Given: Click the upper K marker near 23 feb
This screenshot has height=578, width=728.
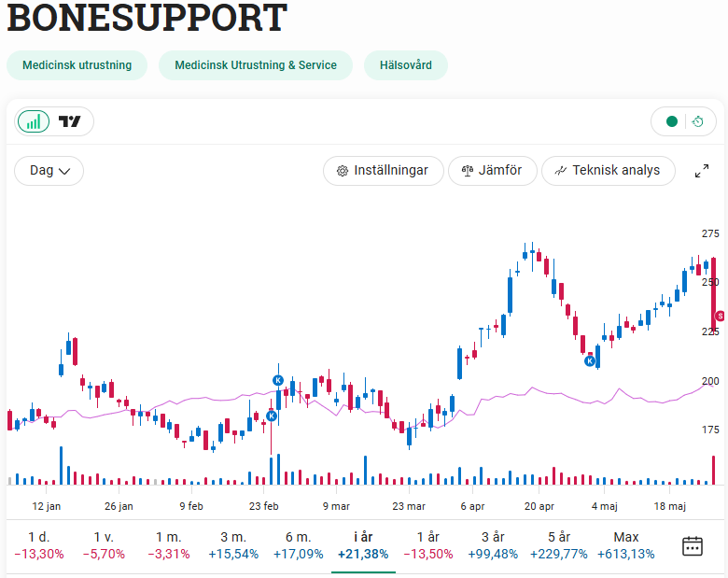Looking at the screenshot, I should pyautogui.click(x=277, y=381).
